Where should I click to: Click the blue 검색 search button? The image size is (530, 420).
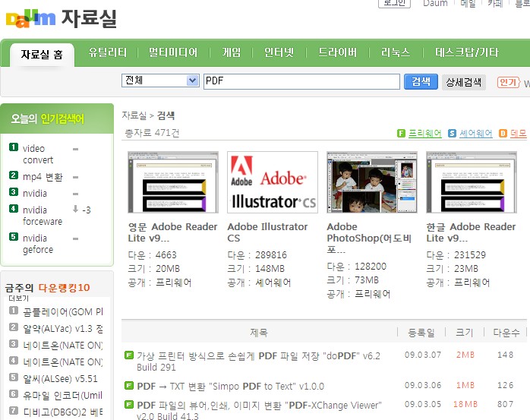click(421, 82)
